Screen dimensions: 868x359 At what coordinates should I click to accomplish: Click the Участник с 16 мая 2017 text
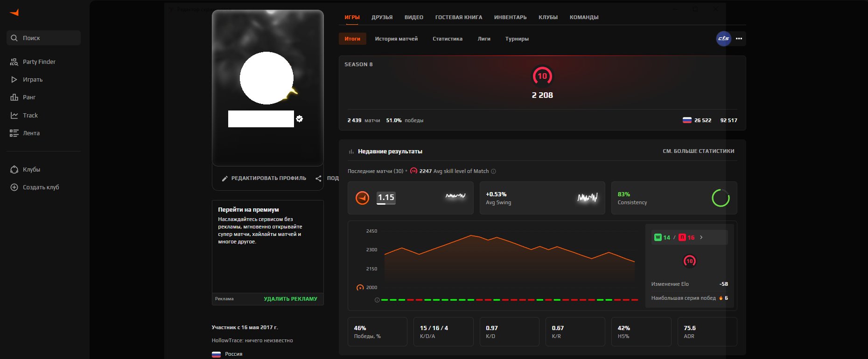[x=245, y=327]
